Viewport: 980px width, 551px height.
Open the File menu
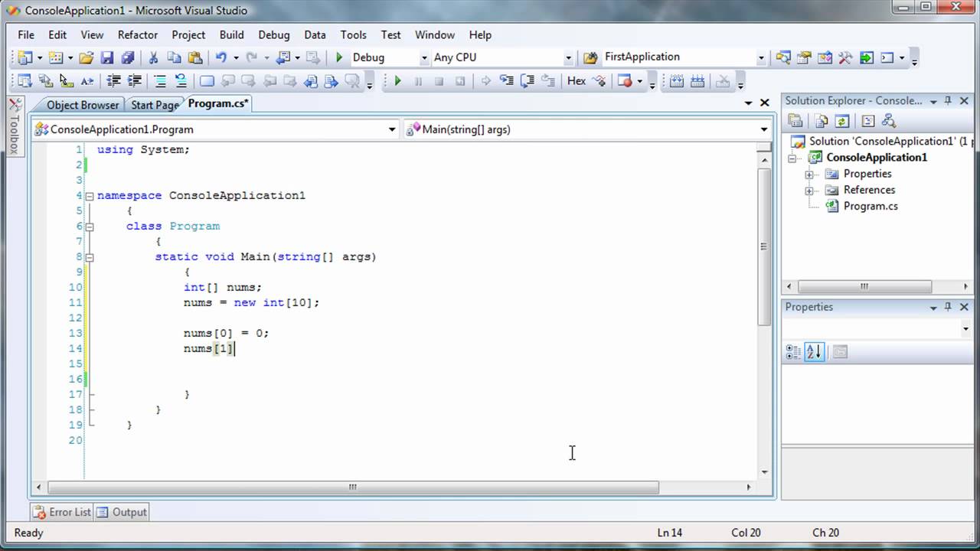tap(26, 34)
